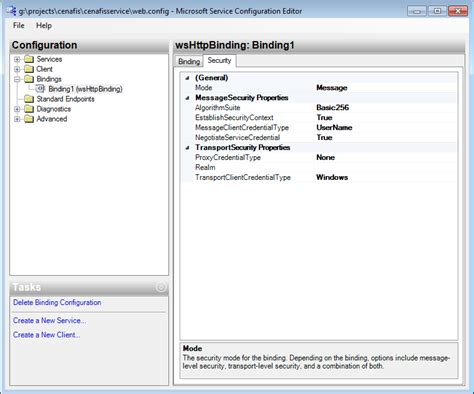Collapse TransportSecurity Properties category
474x394 pixels.
point(187,148)
